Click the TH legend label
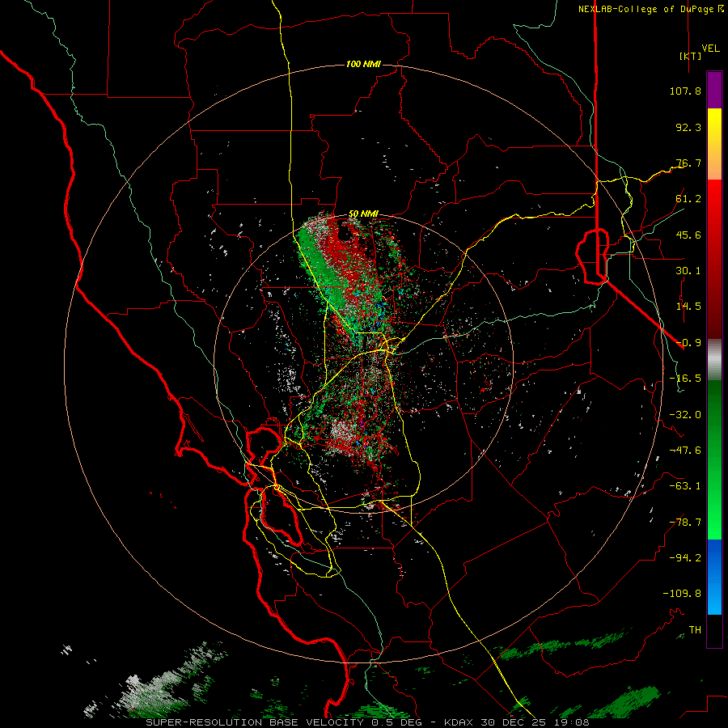 695,630
